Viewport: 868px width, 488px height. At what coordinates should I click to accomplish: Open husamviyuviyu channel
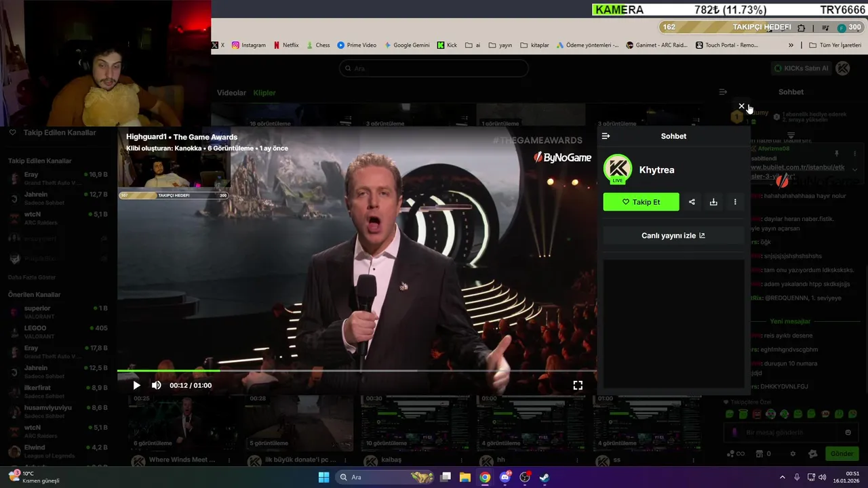pos(58,411)
